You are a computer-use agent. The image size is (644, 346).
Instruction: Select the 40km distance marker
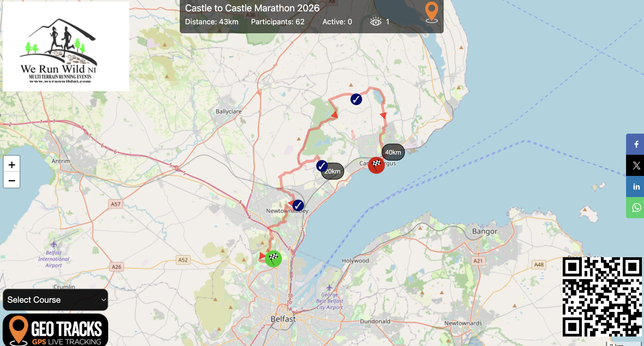[393, 152]
